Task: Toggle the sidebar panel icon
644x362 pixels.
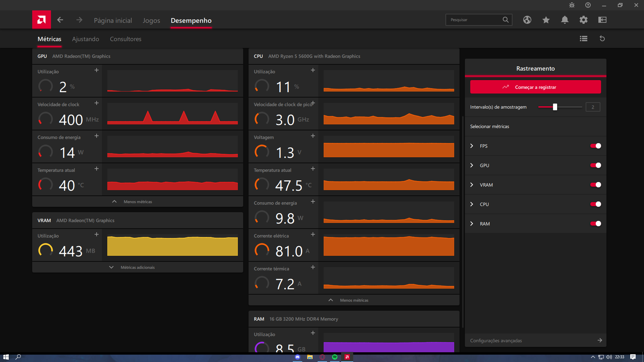Action: tap(602, 20)
